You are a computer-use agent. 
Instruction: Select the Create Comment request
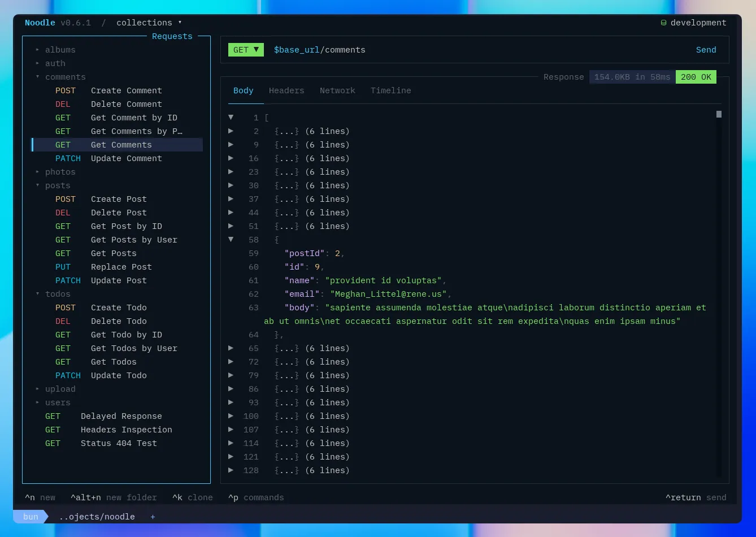tap(116, 90)
